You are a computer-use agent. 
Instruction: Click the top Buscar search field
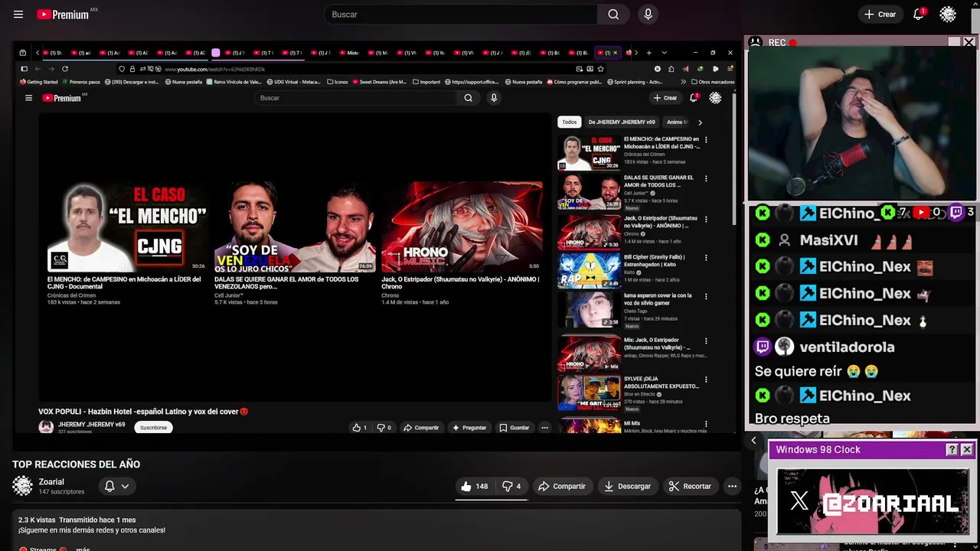(460, 15)
